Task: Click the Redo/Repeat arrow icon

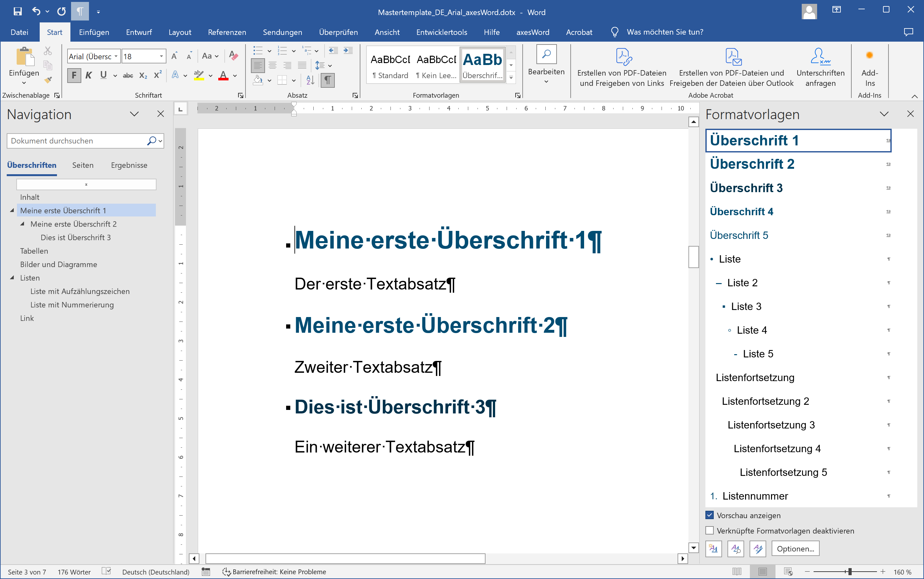Action: click(61, 12)
